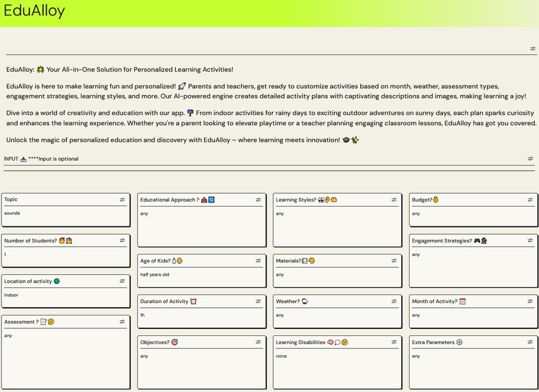Open settings icon on Age of Kids card

258,261
